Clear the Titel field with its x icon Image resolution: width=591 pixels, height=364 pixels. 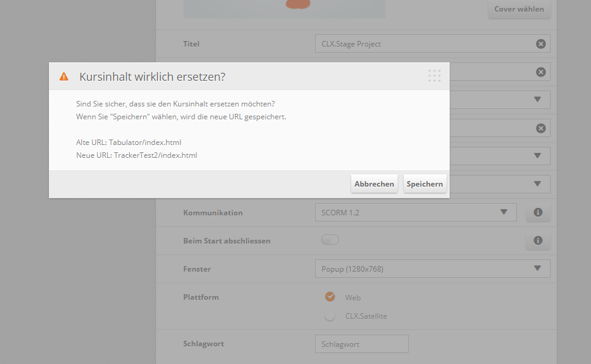coord(540,43)
